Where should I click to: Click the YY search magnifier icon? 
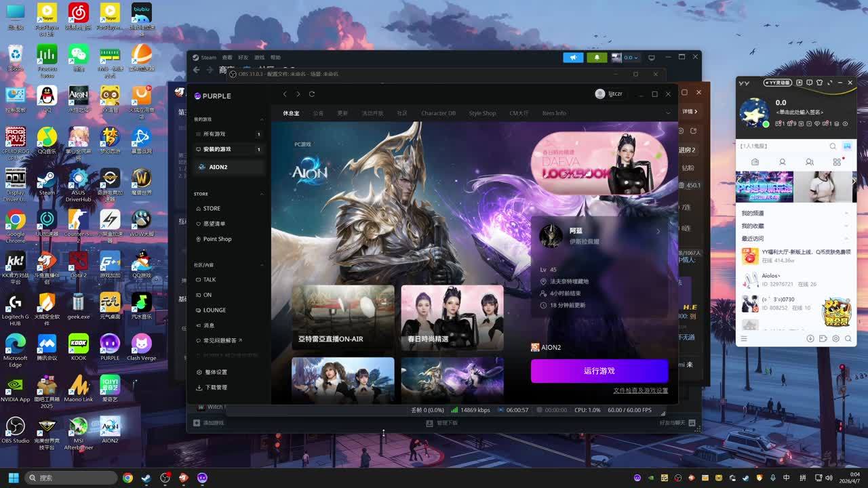(x=833, y=146)
